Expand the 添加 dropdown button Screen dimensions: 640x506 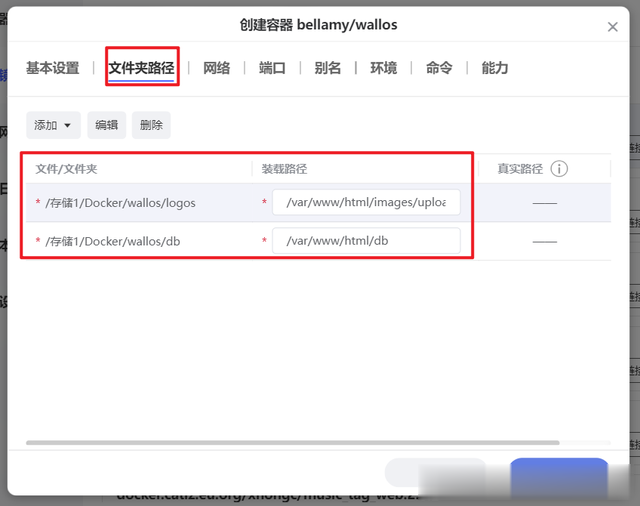pyautogui.click(x=53, y=125)
